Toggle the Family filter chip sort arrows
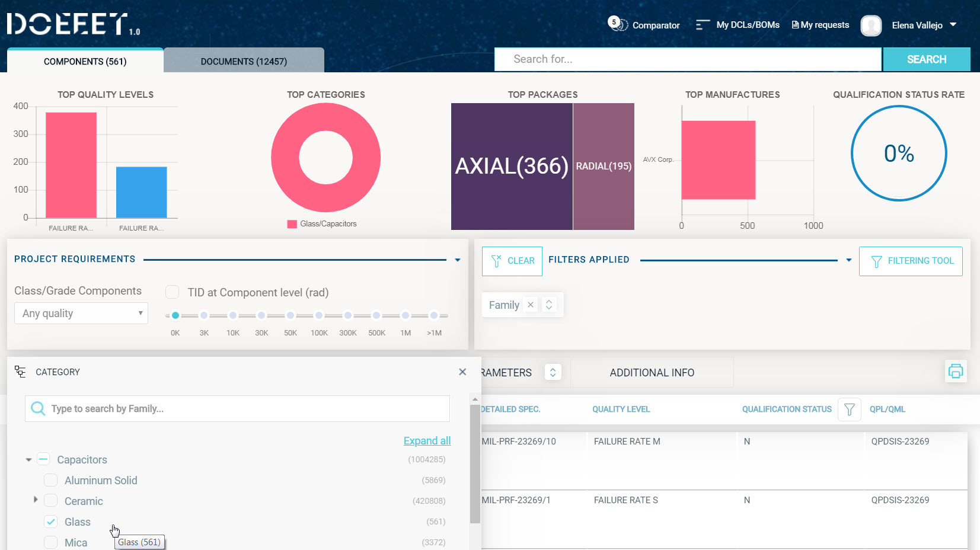The height and width of the screenshot is (550, 980). click(549, 305)
